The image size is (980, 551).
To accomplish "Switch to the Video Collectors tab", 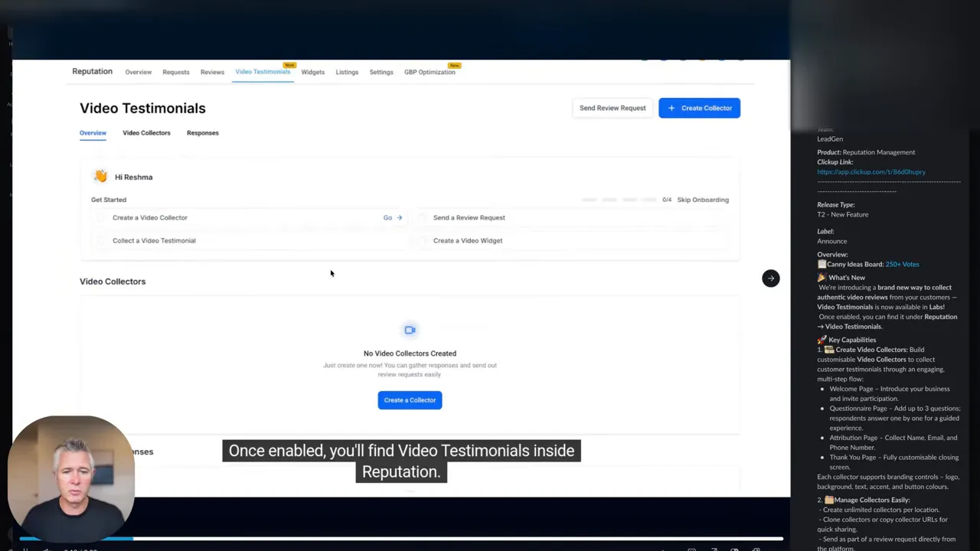I will tap(146, 132).
